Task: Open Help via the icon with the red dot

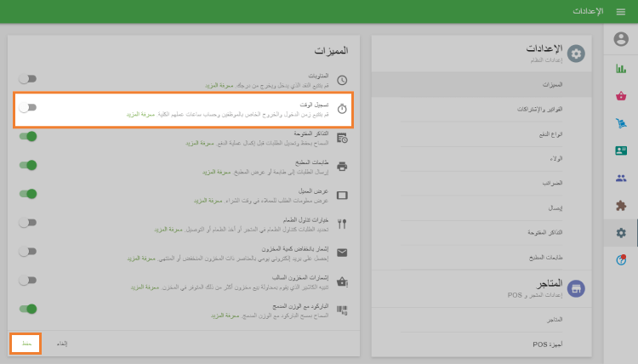Action: click(x=621, y=260)
